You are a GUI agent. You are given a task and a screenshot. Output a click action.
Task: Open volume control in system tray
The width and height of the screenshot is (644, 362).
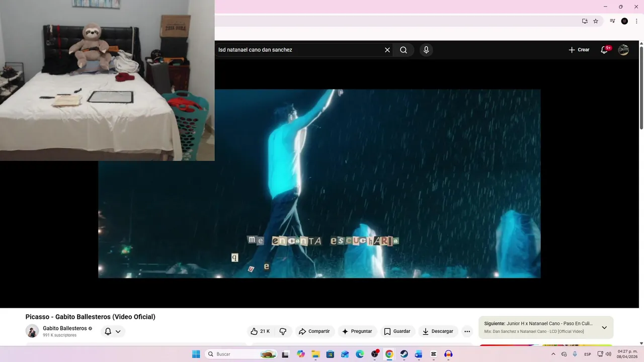[x=608, y=354]
